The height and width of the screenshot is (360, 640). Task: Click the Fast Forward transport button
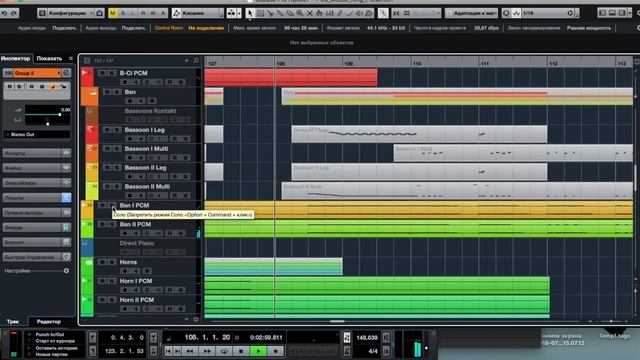(x=207, y=351)
